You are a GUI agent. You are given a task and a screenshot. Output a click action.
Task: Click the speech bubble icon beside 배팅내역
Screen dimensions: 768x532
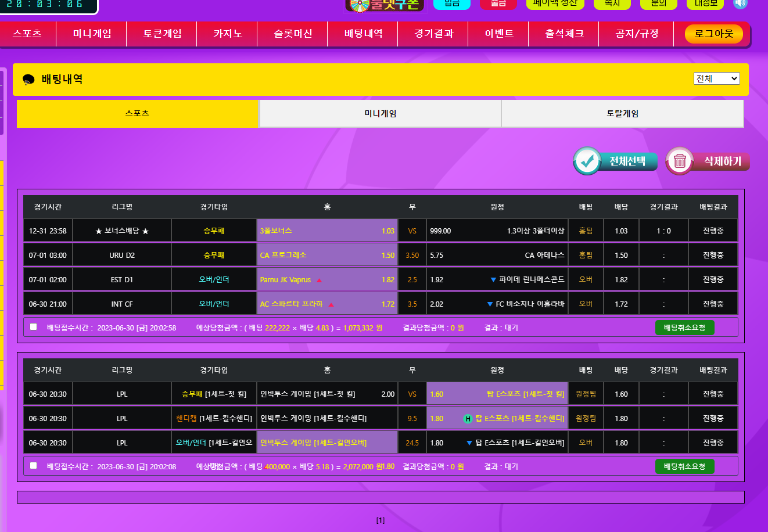point(28,80)
